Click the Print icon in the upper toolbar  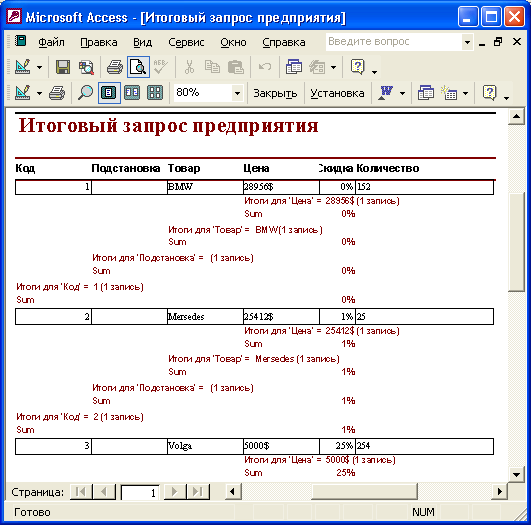point(115,67)
